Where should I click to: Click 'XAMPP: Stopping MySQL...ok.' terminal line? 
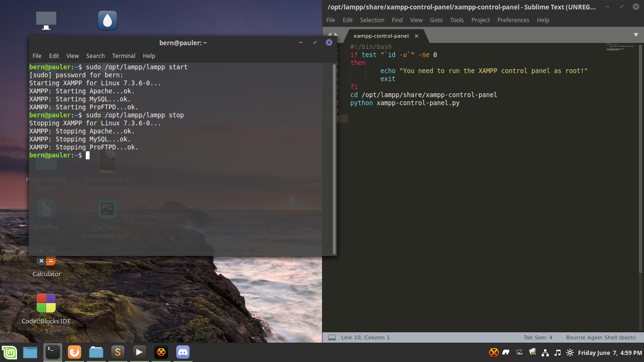tap(80, 139)
